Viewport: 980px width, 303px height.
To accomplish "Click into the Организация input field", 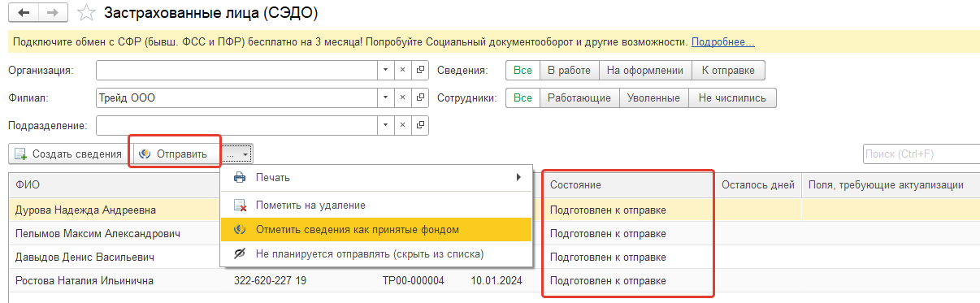I will click(x=236, y=71).
